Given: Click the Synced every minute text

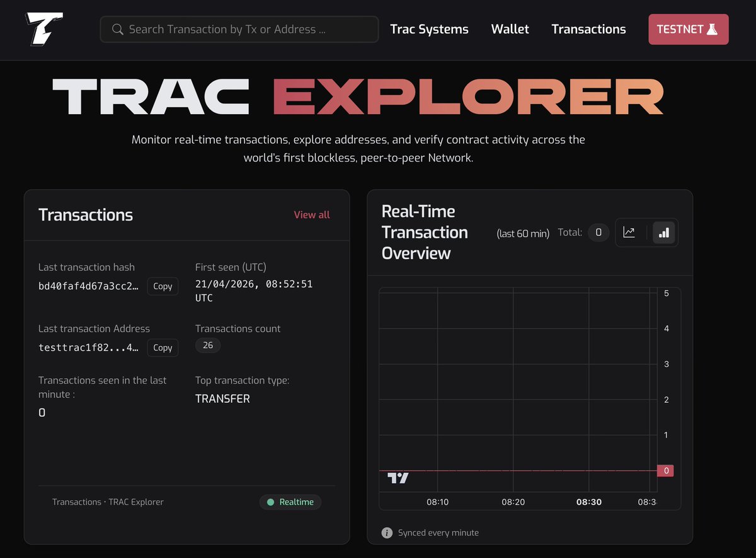Looking at the screenshot, I should point(438,533).
